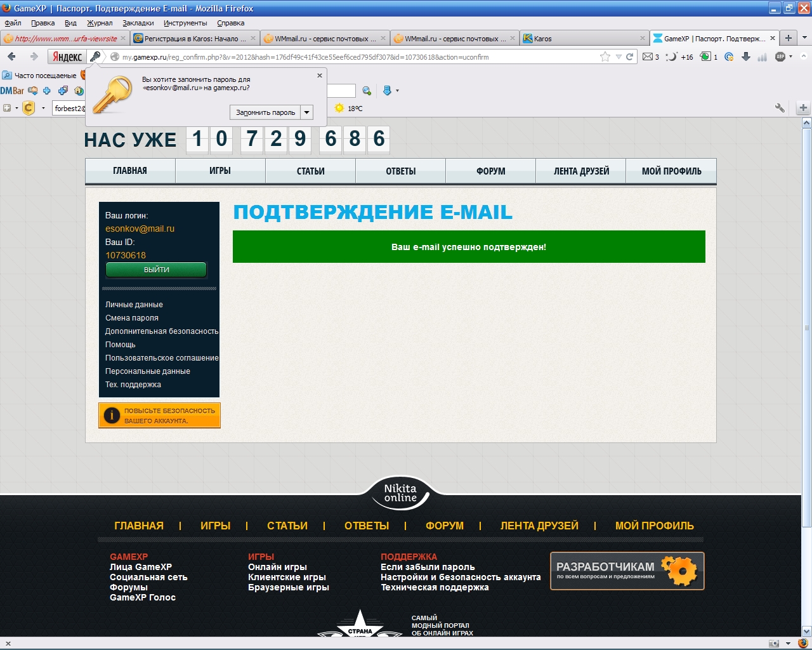Image resolution: width=812 pixels, height=650 pixels.
Task: Bookmark the page with the star icon
Action: (605, 56)
